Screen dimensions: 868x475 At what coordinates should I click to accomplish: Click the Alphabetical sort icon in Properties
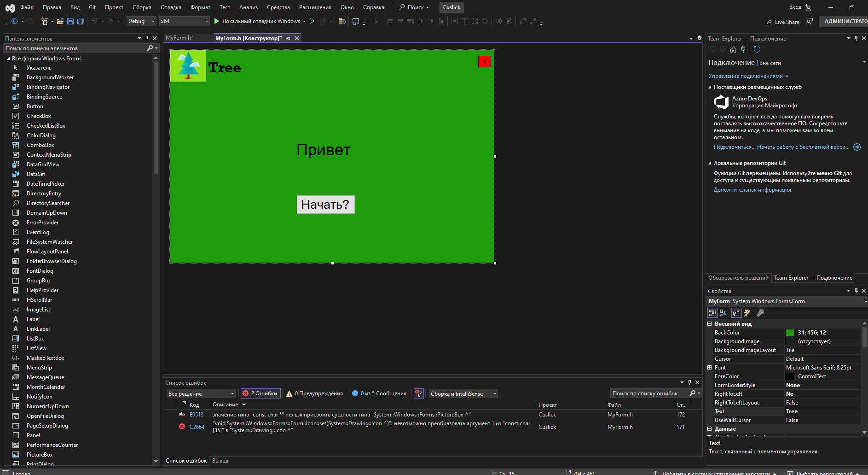(x=723, y=313)
